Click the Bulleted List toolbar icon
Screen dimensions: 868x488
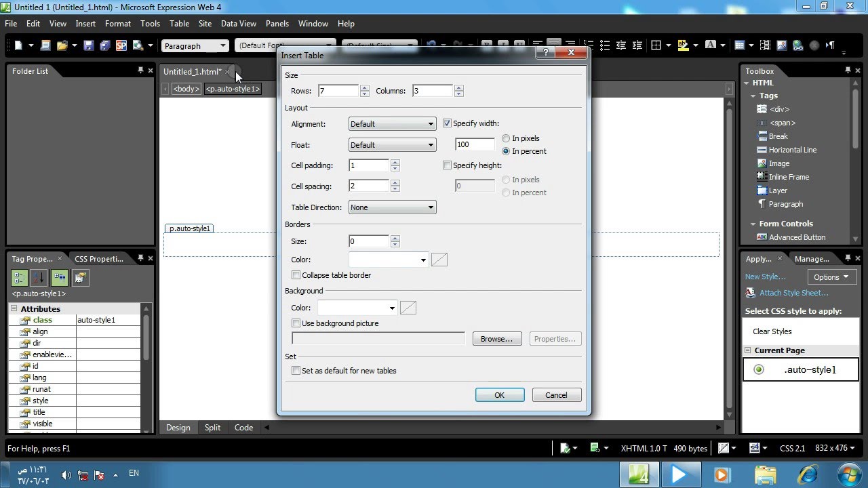(x=604, y=45)
